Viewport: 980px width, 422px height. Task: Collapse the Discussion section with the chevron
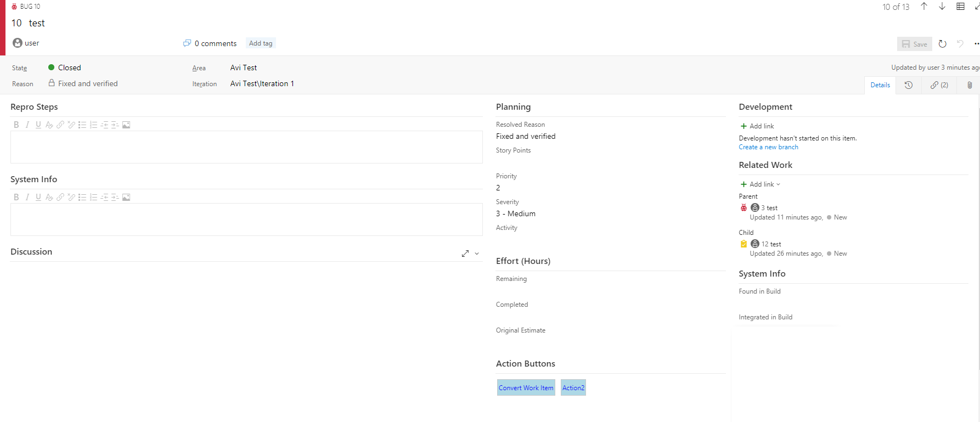(477, 254)
